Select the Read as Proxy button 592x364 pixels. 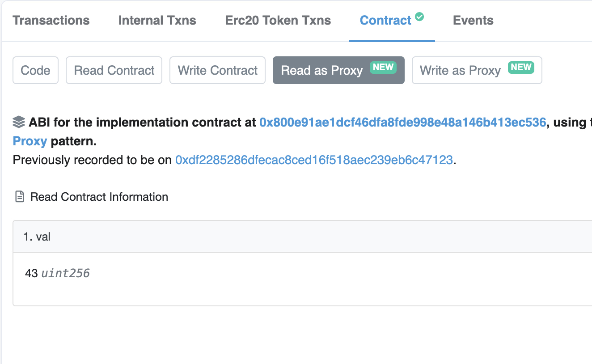(338, 70)
